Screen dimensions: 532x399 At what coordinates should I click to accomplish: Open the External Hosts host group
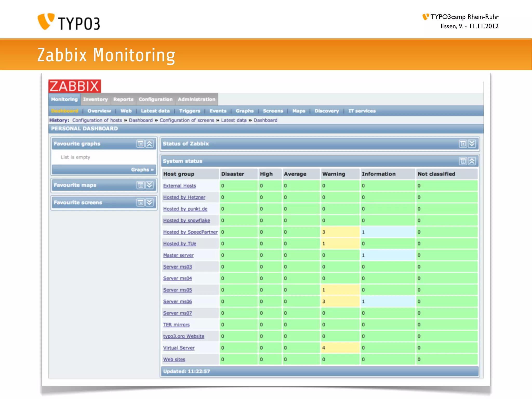tap(179, 186)
